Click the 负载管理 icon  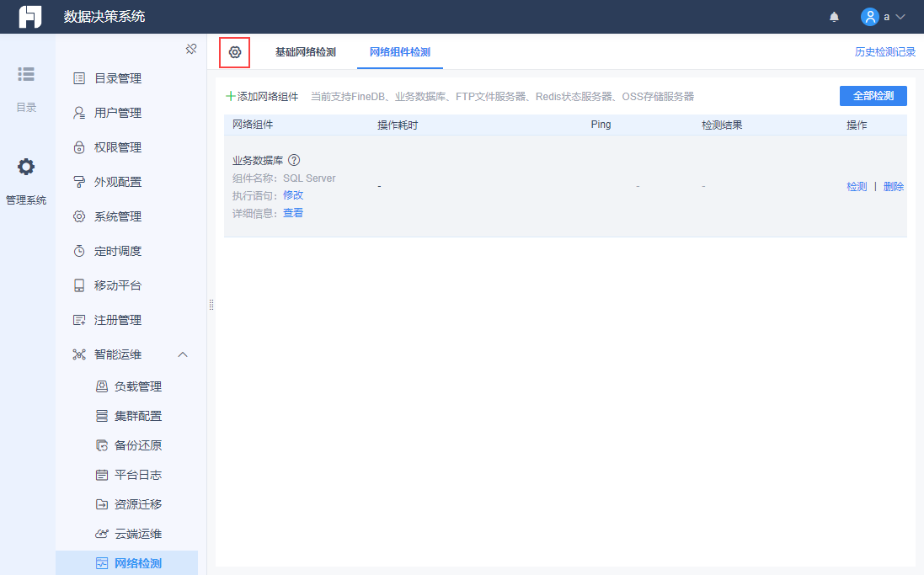[x=102, y=386]
